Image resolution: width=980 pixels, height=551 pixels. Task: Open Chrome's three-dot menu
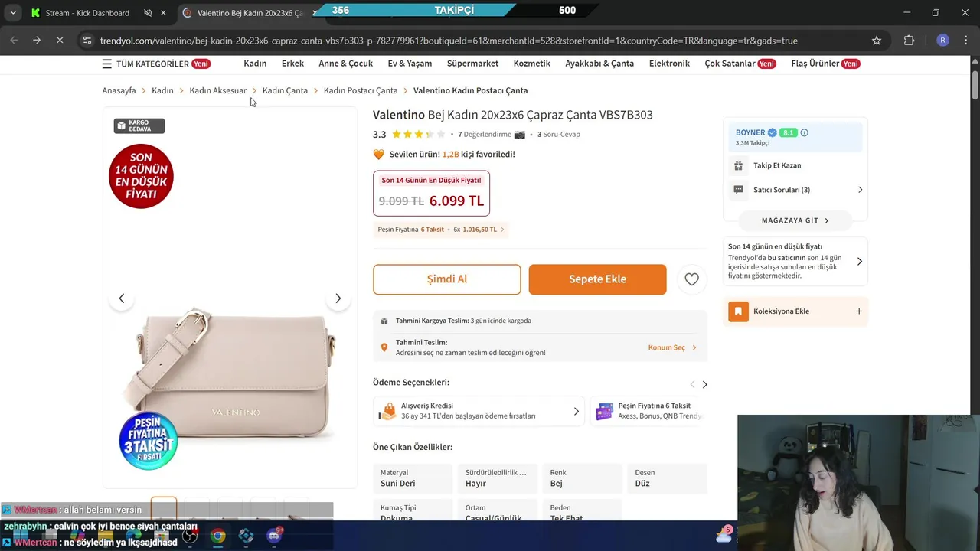tap(966, 41)
